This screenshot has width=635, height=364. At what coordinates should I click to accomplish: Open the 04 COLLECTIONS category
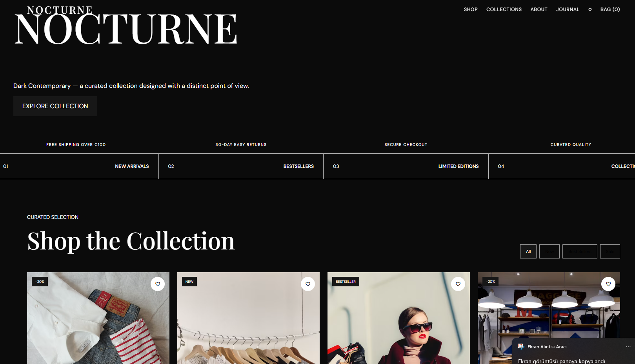[562, 166]
